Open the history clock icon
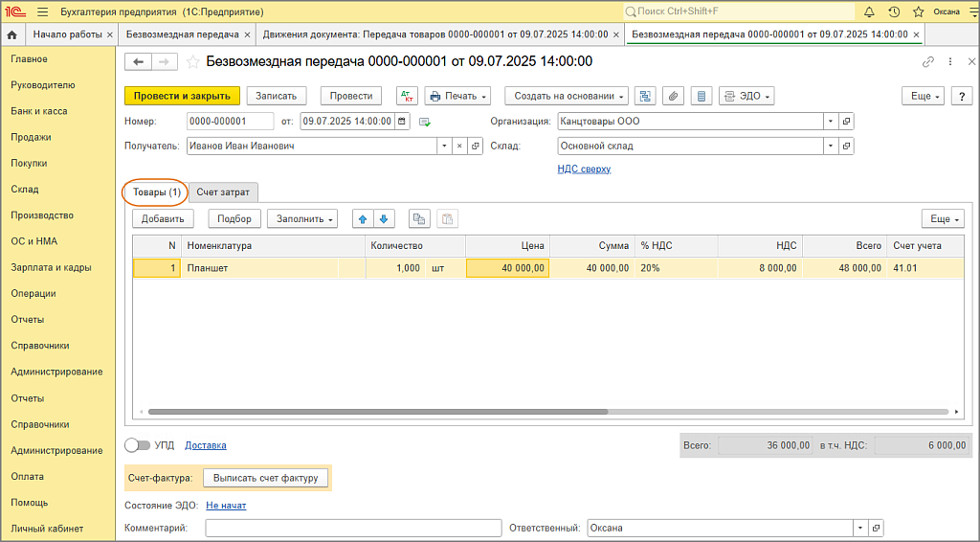 point(894,11)
